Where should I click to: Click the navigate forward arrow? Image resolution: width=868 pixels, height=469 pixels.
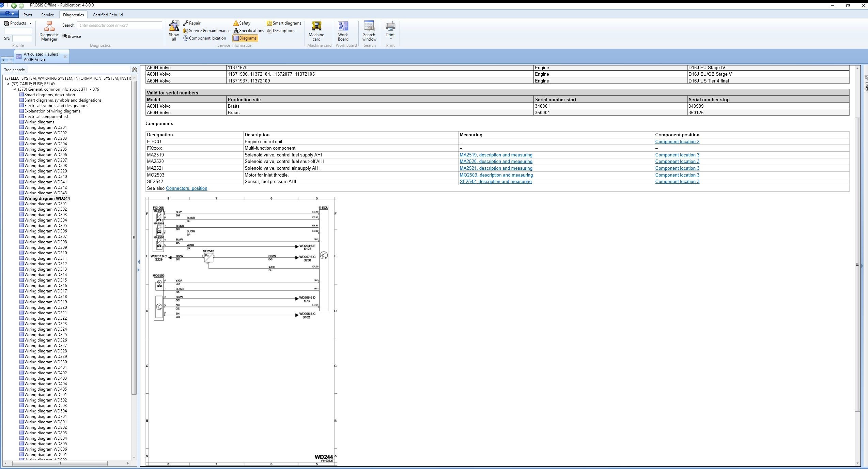click(21, 5)
